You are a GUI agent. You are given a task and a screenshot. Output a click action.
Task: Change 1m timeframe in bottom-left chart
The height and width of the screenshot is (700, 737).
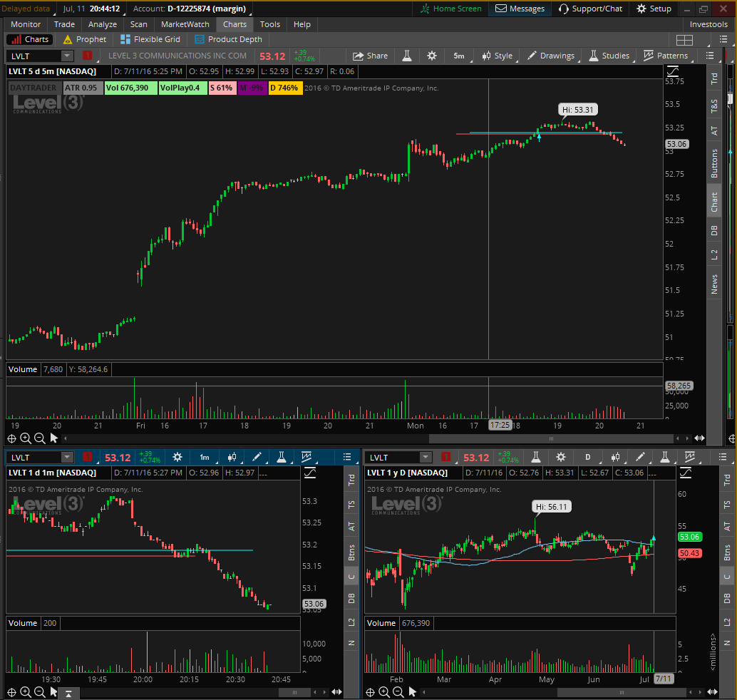[x=205, y=458]
